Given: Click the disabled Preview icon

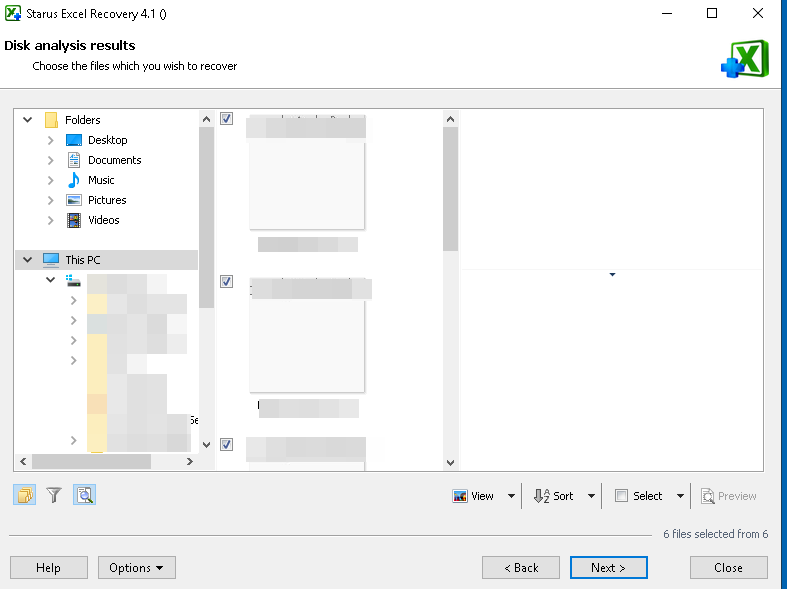Looking at the screenshot, I should point(708,496).
